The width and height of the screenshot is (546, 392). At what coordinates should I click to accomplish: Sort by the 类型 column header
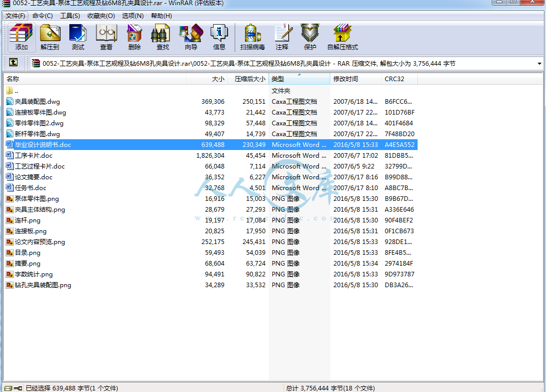click(x=299, y=79)
